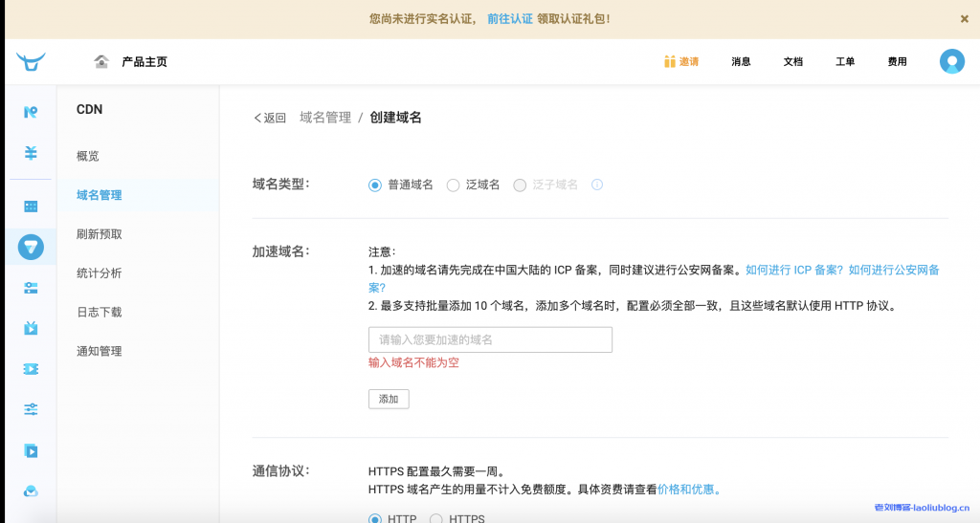Open the cloud icon at sidebar bottom
Image resolution: width=980 pixels, height=523 pixels.
[x=31, y=491]
